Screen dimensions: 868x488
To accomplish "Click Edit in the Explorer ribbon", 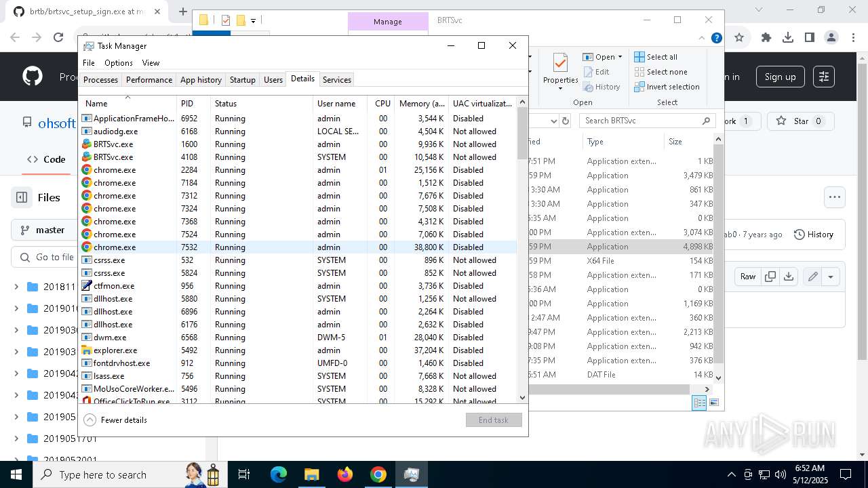I will [596, 72].
